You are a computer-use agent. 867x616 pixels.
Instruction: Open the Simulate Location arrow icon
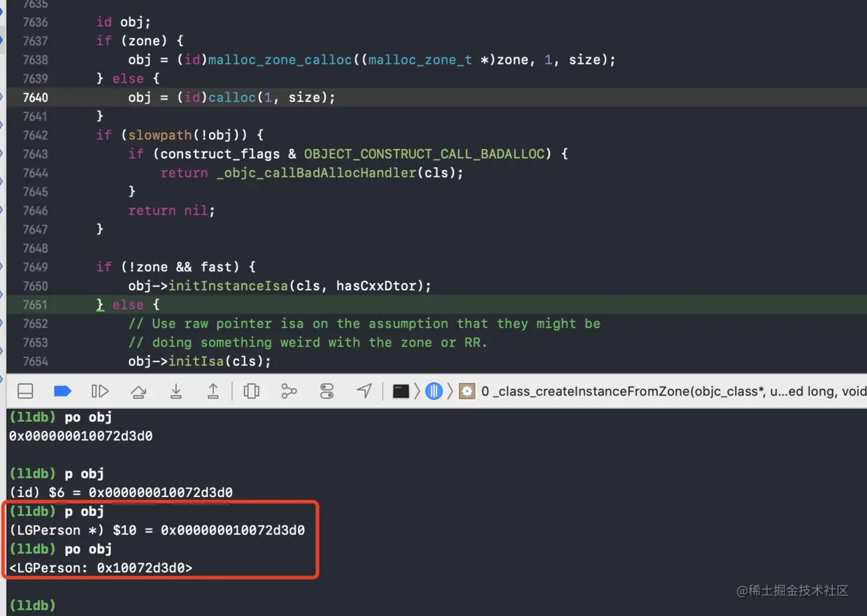pos(364,391)
